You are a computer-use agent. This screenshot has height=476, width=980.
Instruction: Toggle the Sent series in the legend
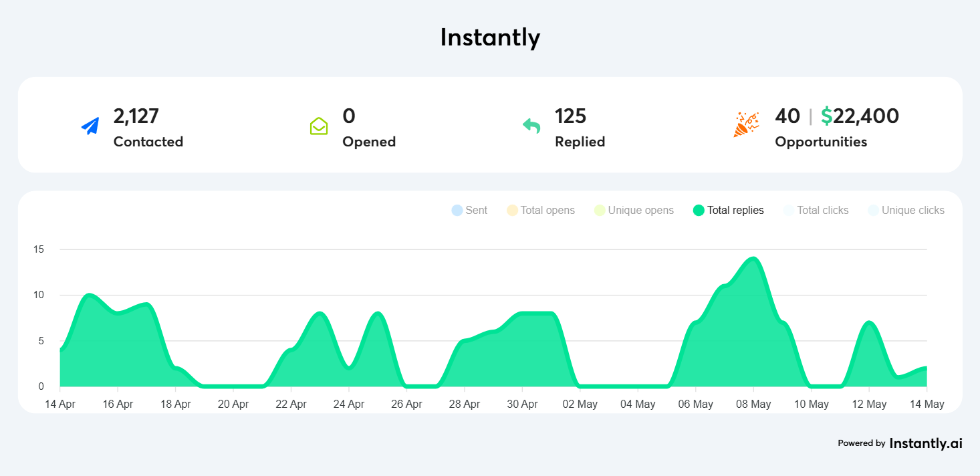[475, 210]
